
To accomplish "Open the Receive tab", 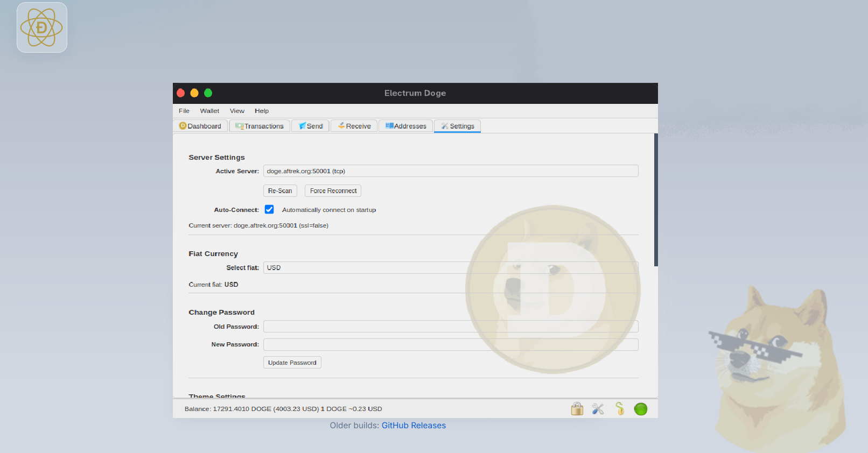I will tap(354, 126).
